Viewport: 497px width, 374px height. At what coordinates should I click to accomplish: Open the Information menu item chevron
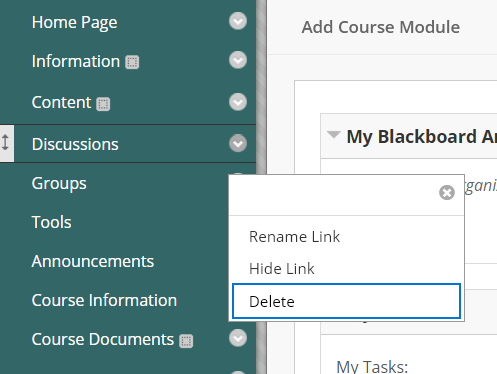click(238, 60)
